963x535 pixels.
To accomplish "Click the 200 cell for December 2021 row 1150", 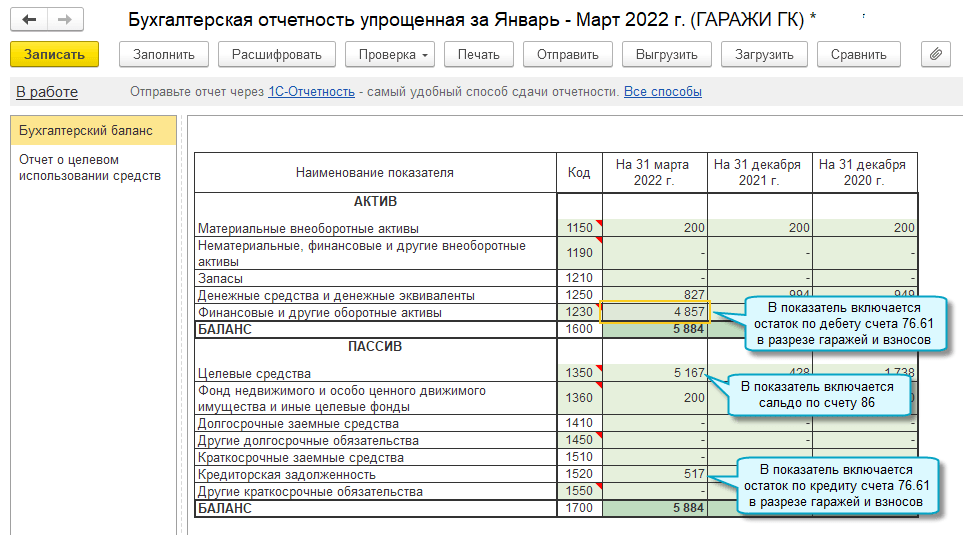I will (760, 228).
